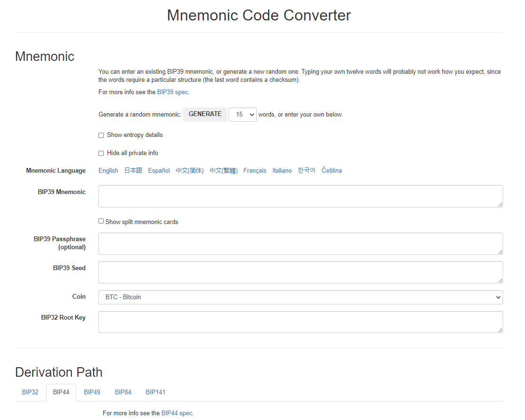Click the Coin label
Screen dimensions: 525x420
[x=78, y=296]
